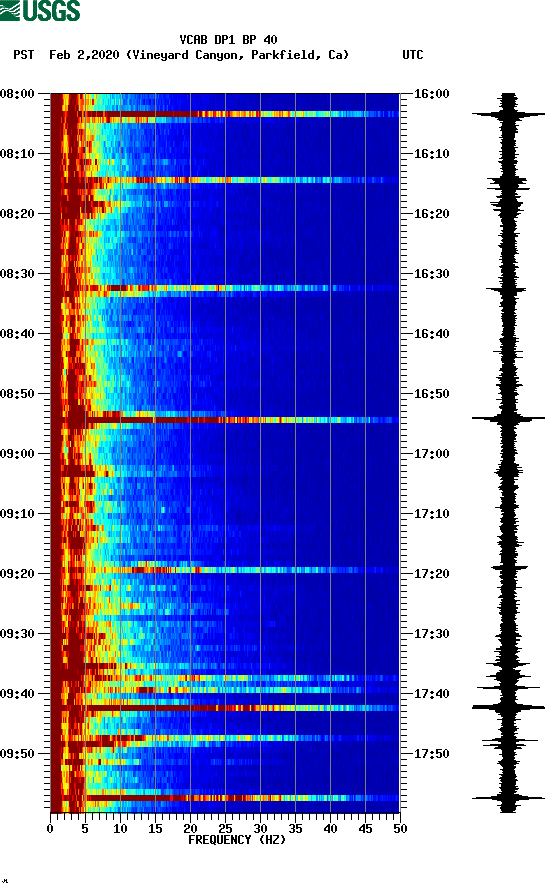Click the 35 Hz frequency tick label
Screen dimensions: 552x892
tap(295, 829)
